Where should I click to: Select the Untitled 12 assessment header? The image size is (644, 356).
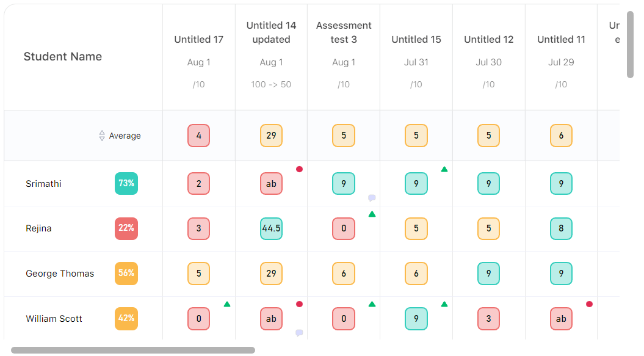click(488, 39)
